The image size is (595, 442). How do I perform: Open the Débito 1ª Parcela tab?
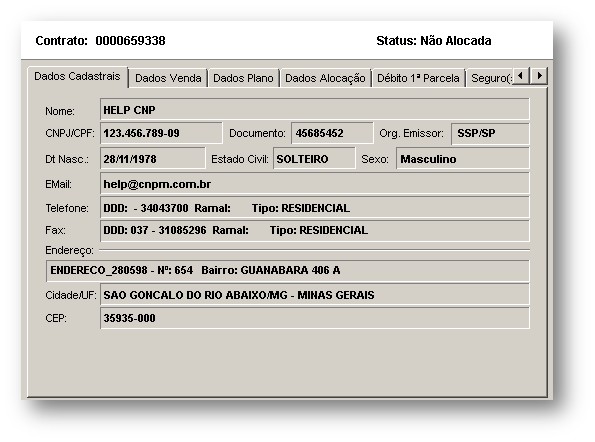418,78
